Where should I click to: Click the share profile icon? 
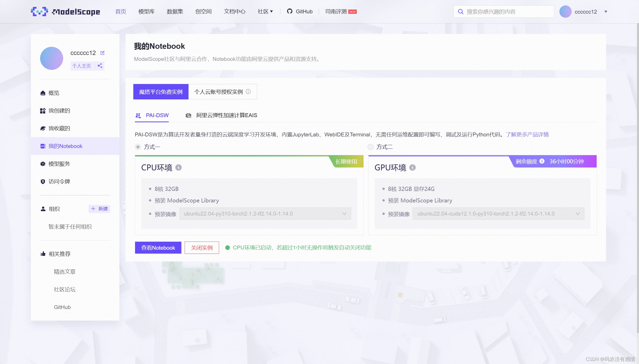(x=100, y=66)
